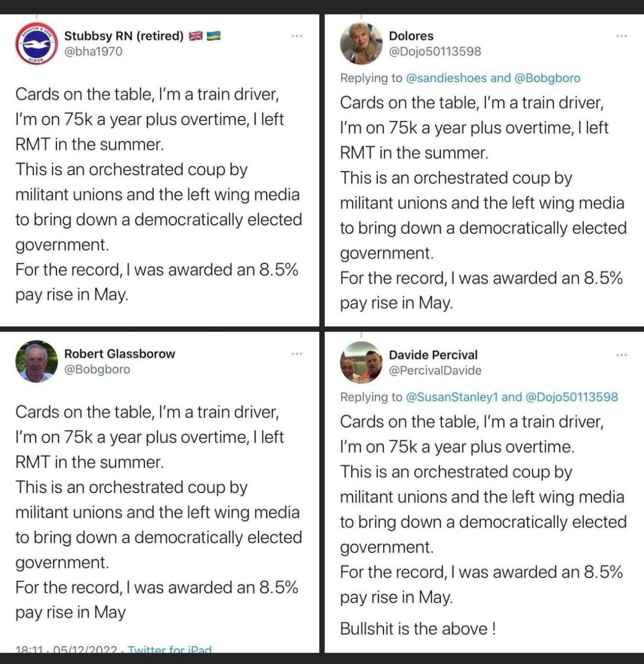Expand the ellipsis menu on Davide Percival's tweet
This screenshot has height=664, width=644.
pos(622,355)
